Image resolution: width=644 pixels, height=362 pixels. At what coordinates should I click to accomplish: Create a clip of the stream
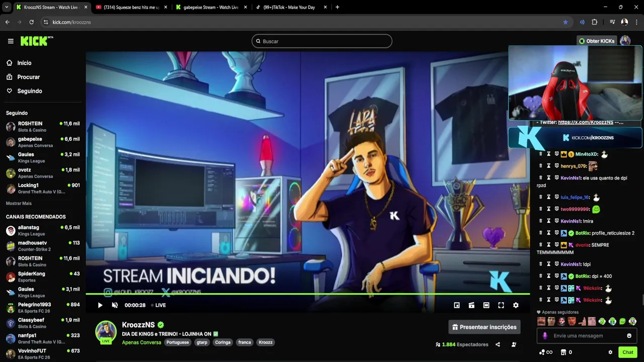click(x=471, y=305)
